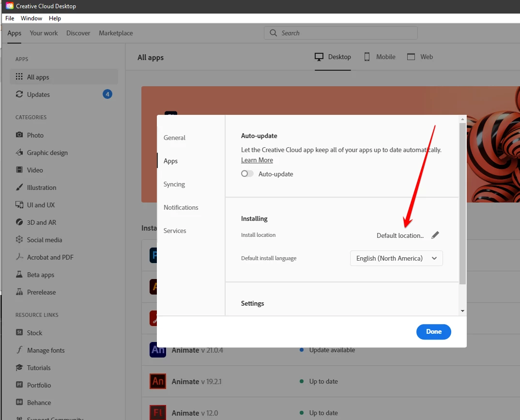The height and width of the screenshot is (420, 520).
Task: Click the Animate v 21.0.4 app icon
Action: click(158, 350)
